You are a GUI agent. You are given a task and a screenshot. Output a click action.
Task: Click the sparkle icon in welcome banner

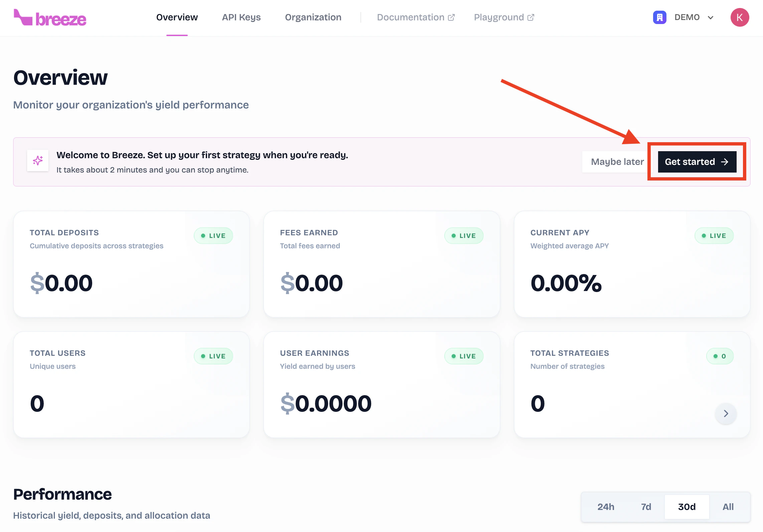tap(38, 161)
